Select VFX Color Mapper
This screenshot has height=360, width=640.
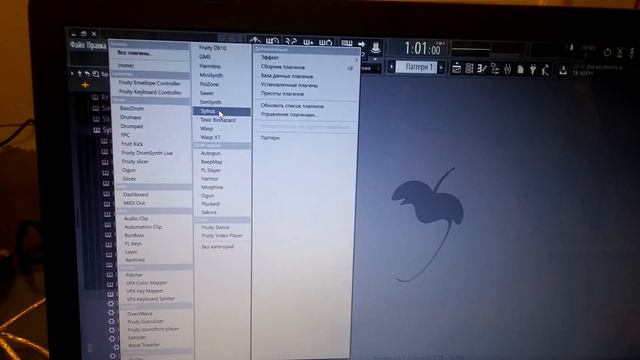[x=147, y=283]
